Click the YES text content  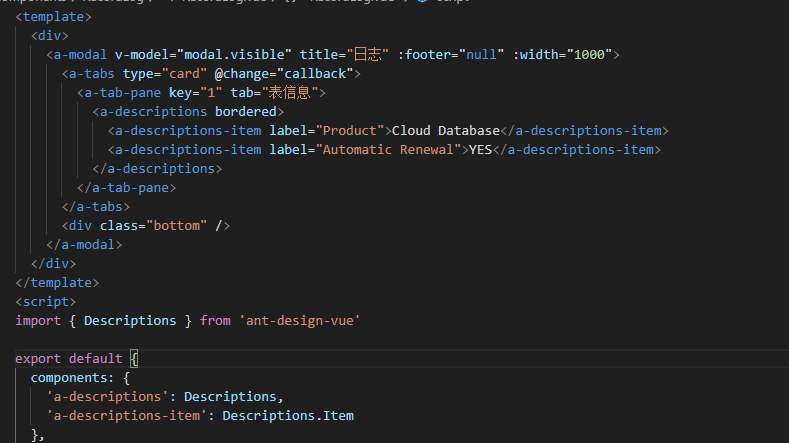[481, 150]
